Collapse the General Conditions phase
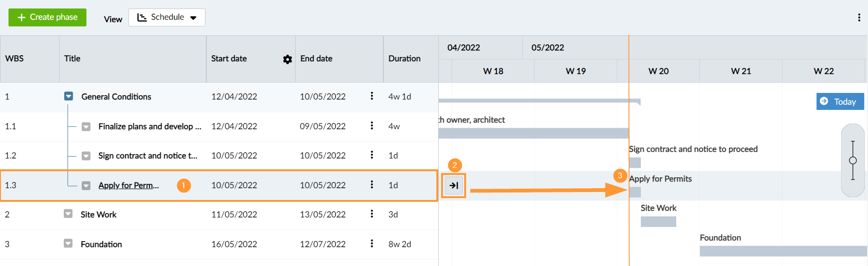 click(68, 96)
